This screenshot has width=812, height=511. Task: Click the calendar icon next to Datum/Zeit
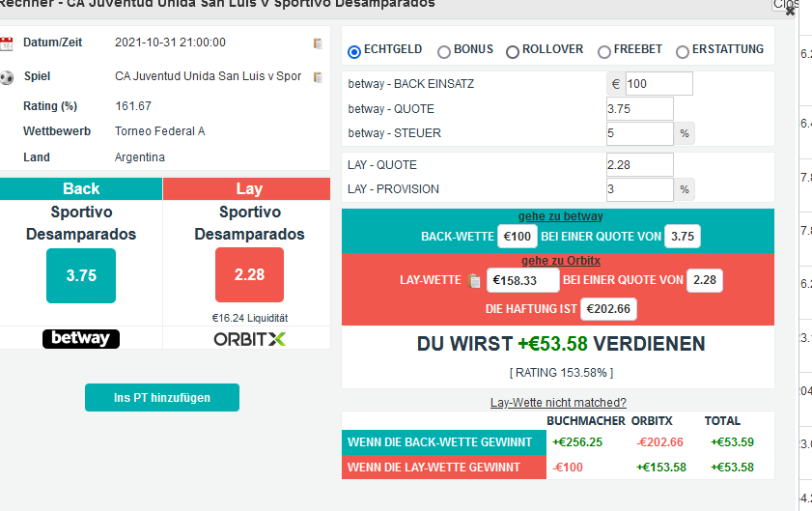coord(7,43)
